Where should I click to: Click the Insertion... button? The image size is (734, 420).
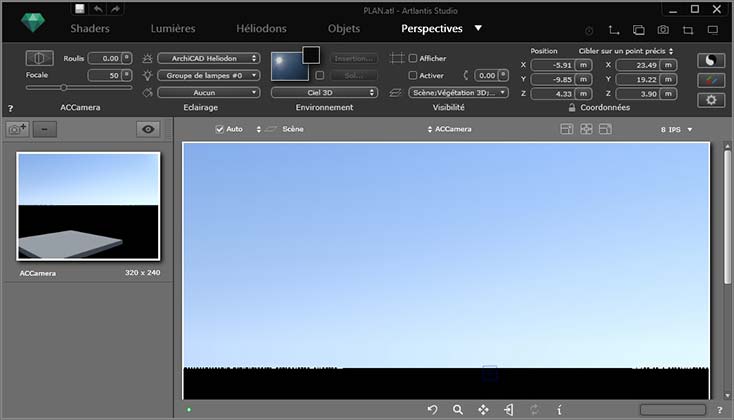coord(354,58)
